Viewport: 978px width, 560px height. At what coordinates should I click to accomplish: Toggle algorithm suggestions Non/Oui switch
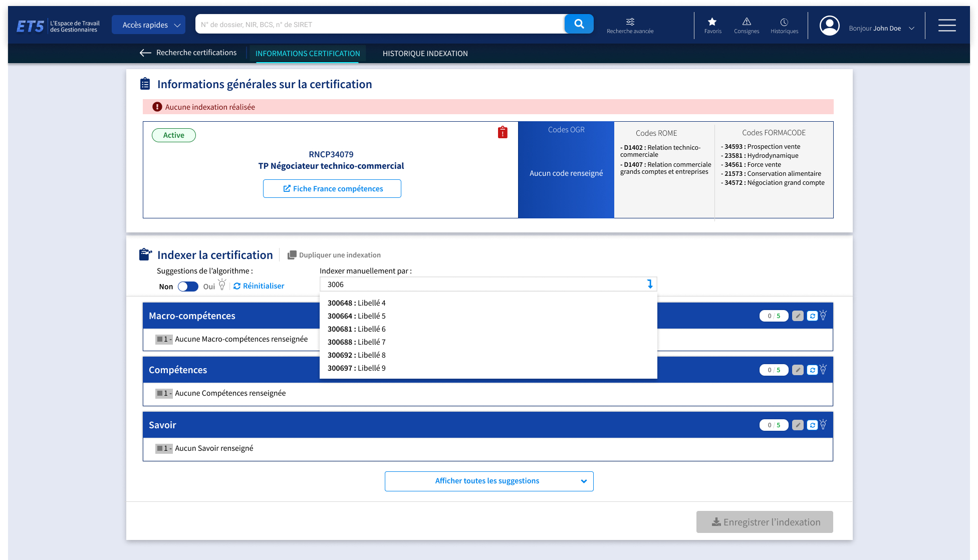(188, 287)
